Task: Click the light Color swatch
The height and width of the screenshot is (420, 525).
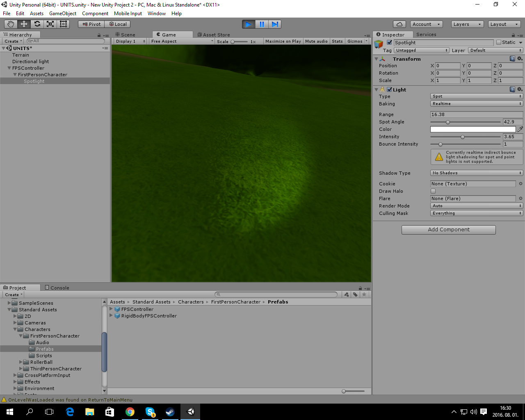Action: [x=473, y=129]
